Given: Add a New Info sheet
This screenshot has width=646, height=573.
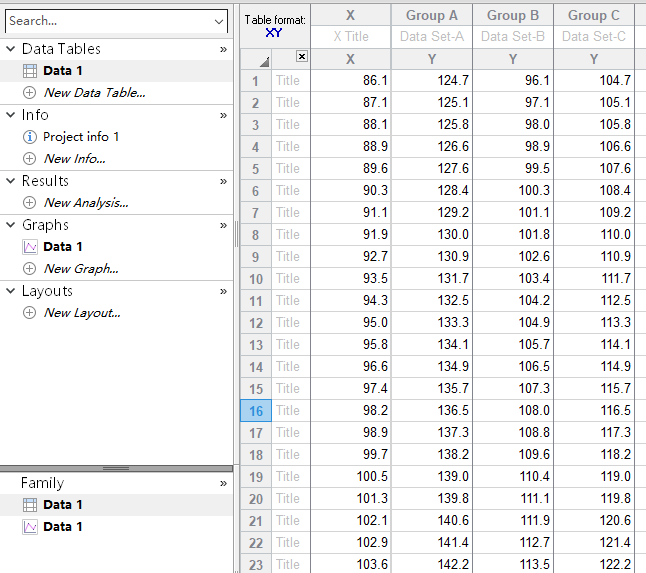Looking at the screenshot, I should click(75, 159).
